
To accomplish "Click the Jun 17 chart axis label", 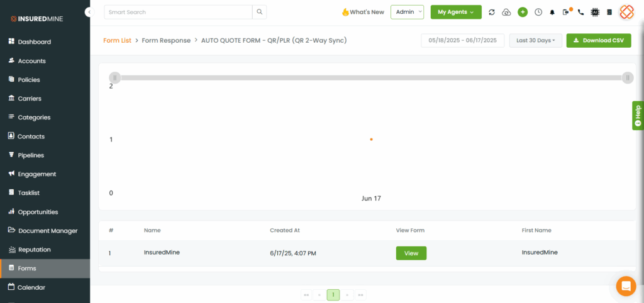I will coord(371,198).
